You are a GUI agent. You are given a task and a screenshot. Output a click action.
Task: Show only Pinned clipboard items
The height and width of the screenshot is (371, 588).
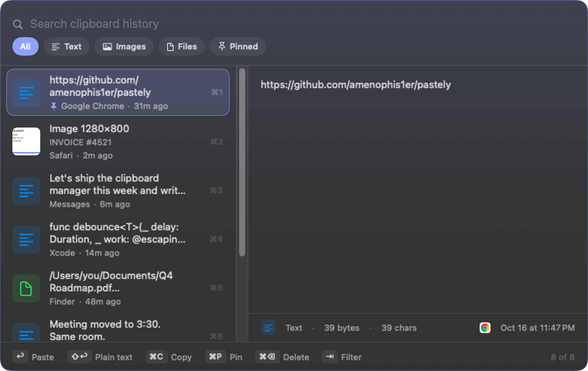pyautogui.click(x=238, y=46)
